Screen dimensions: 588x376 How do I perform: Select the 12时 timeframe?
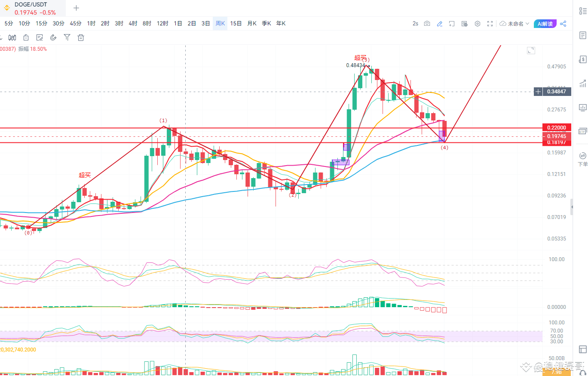point(162,24)
